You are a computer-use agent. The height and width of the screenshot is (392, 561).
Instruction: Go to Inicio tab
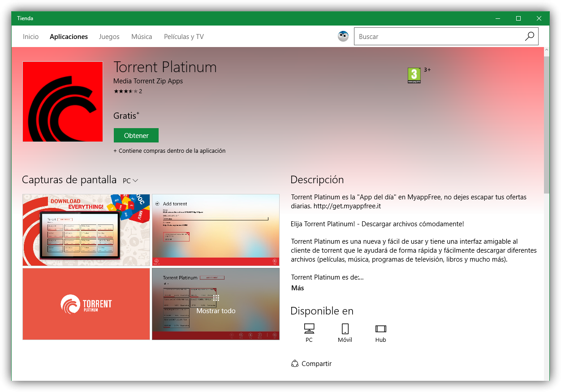pyautogui.click(x=31, y=37)
